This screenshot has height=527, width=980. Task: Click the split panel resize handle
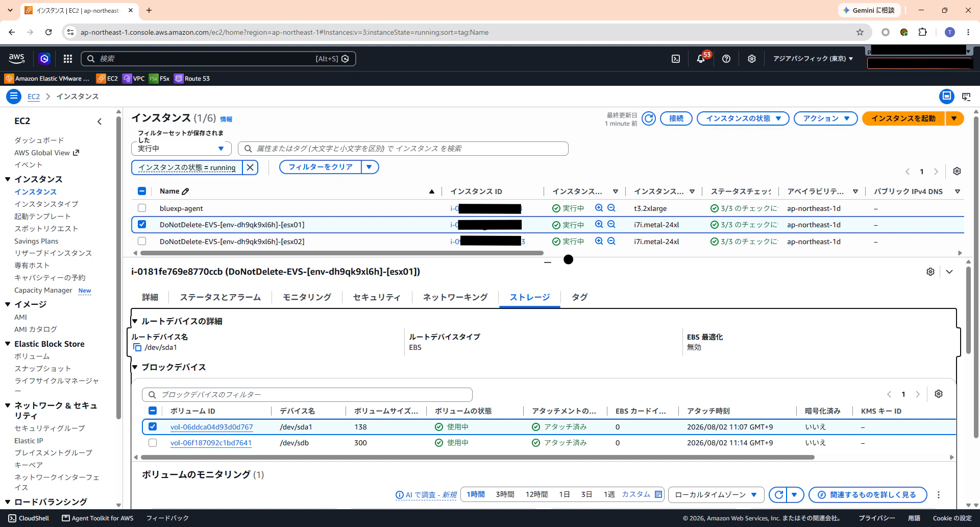click(548, 262)
